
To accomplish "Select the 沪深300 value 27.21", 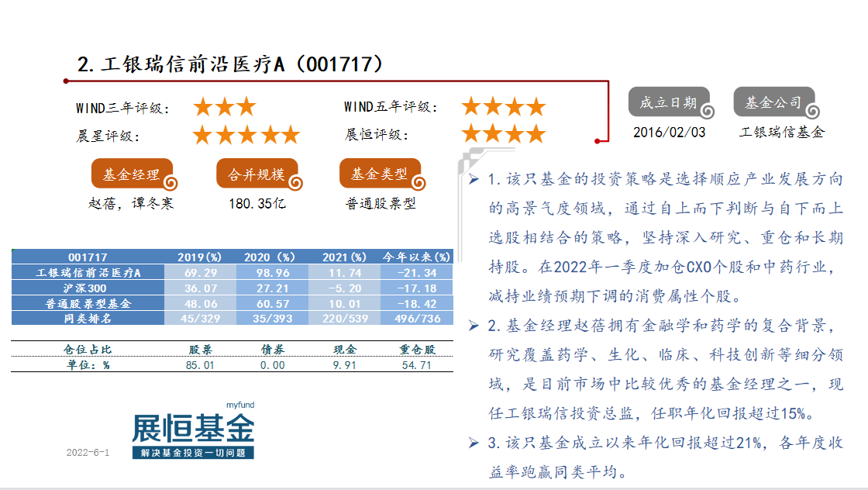I will [272, 288].
